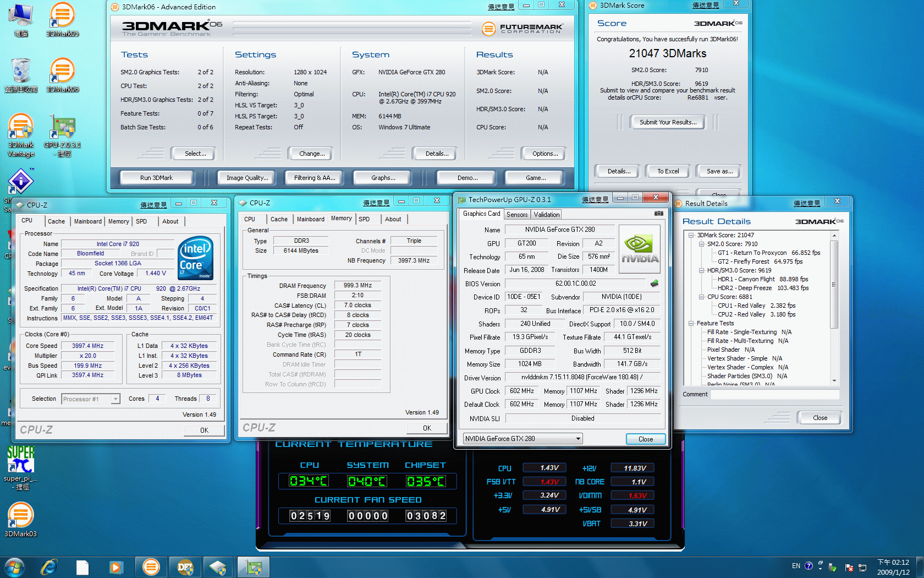Open Windows Media Player taskbar icon
Image resolution: width=924 pixels, height=578 pixels.
pyautogui.click(x=116, y=567)
